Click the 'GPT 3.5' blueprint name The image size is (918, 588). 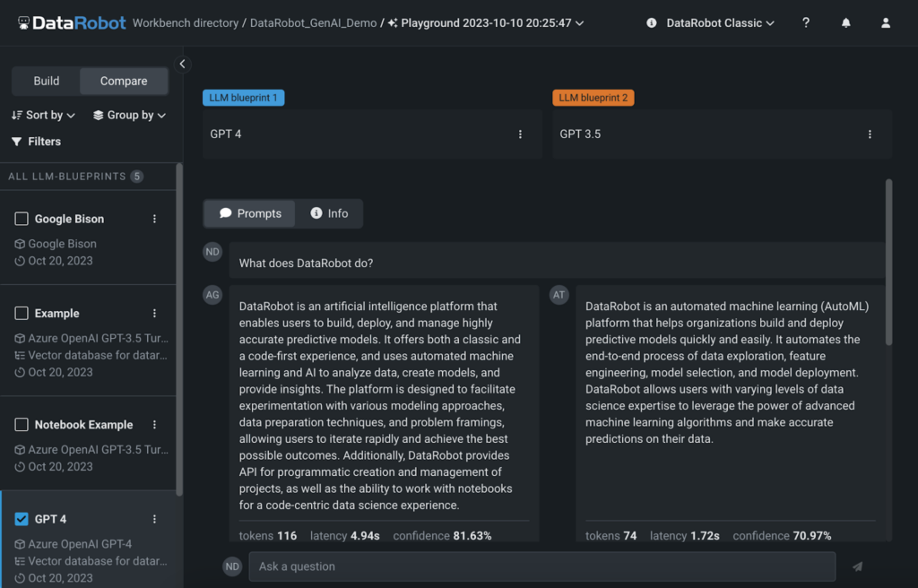(x=580, y=134)
